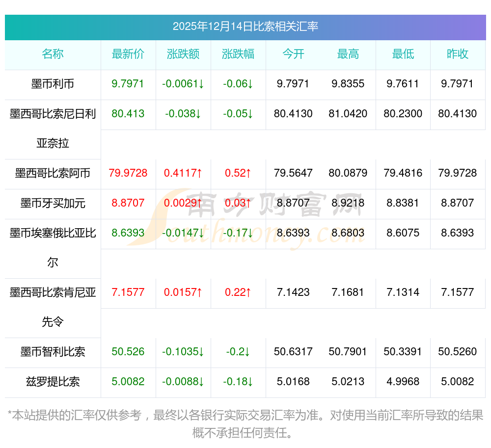The width and height of the screenshot is (491, 448).
Task: Click the open value 5.0168
Action: [x=293, y=382]
